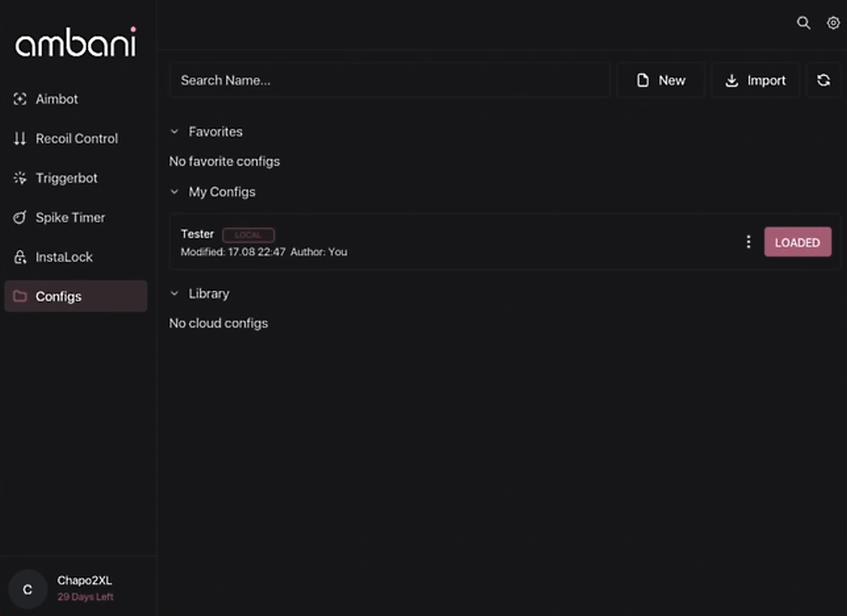Click the Chapo2XL username
Viewport: 847px width, 616px height.
click(85, 581)
